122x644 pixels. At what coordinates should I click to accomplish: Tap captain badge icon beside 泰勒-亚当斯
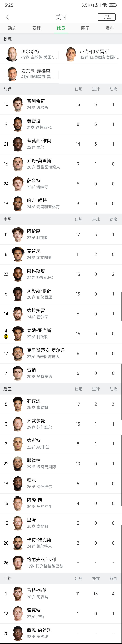pos(6,337)
